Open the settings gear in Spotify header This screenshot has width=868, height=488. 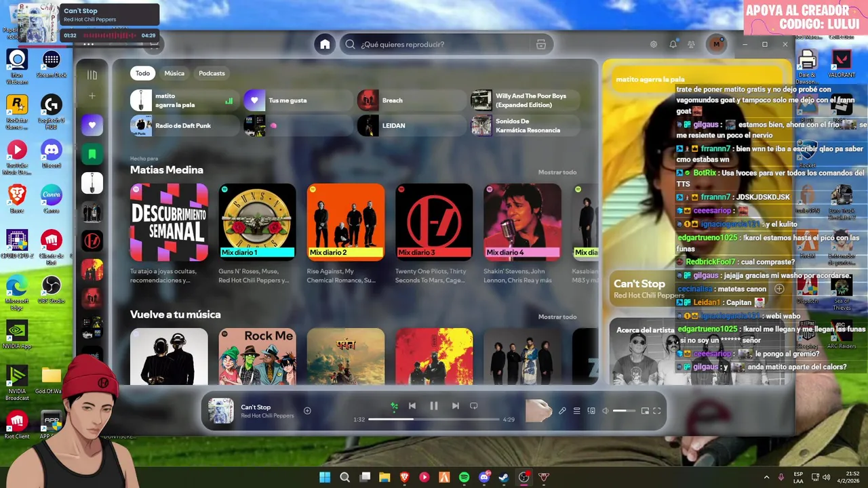point(653,44)
